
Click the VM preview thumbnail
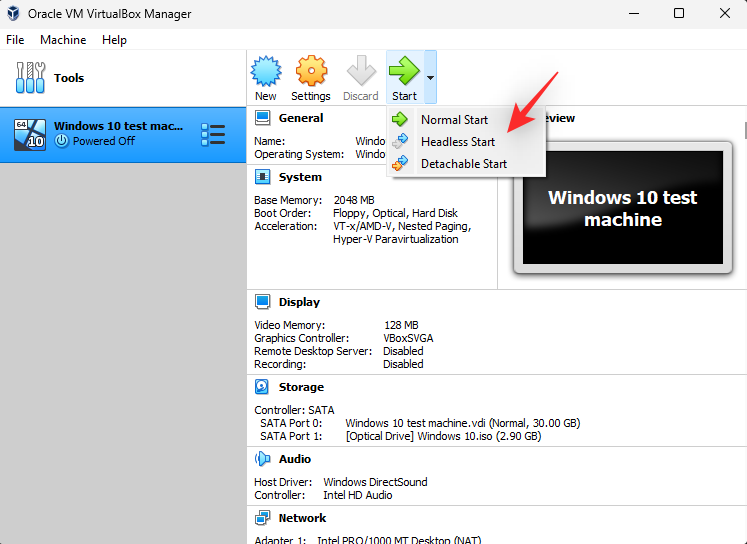pyautogui.click(x=623, y=208)
